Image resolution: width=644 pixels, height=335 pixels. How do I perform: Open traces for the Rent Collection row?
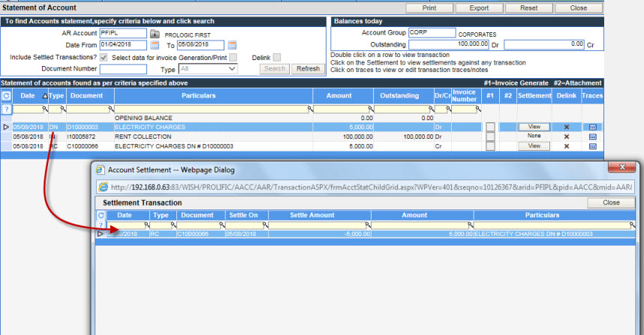click(x=592, y=137)
